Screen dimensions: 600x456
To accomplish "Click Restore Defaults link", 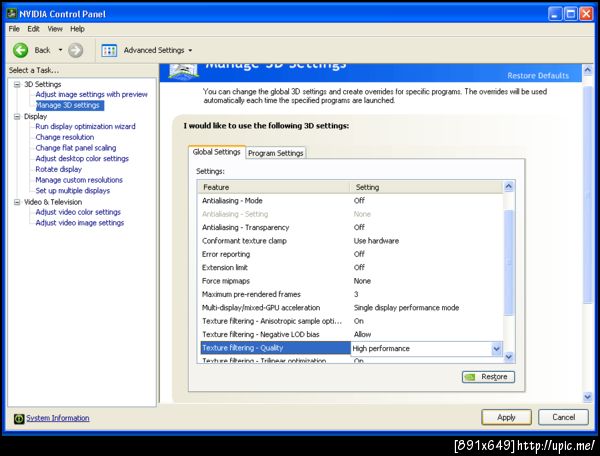I will tap(538, 76).
